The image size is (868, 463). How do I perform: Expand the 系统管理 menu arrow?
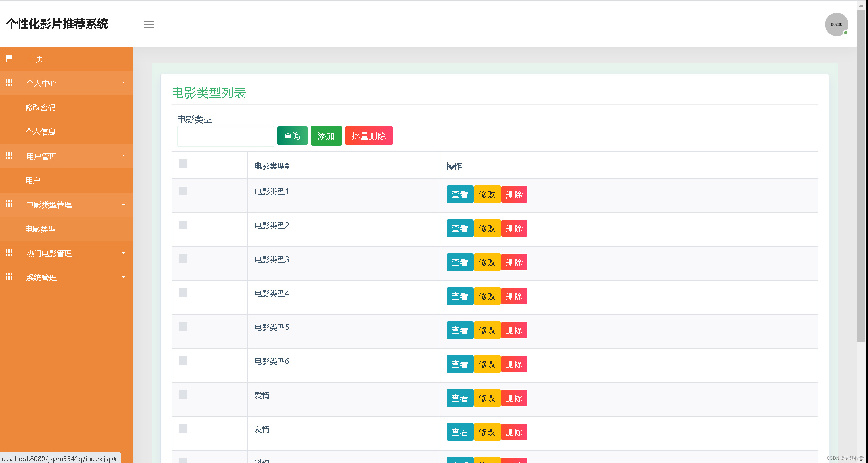[123, 277]
